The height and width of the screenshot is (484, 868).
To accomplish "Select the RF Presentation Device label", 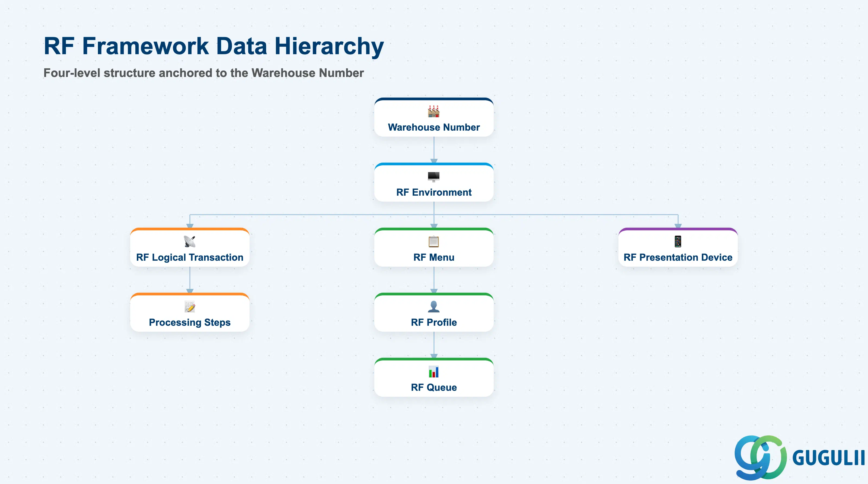I will tap(678, 257).
